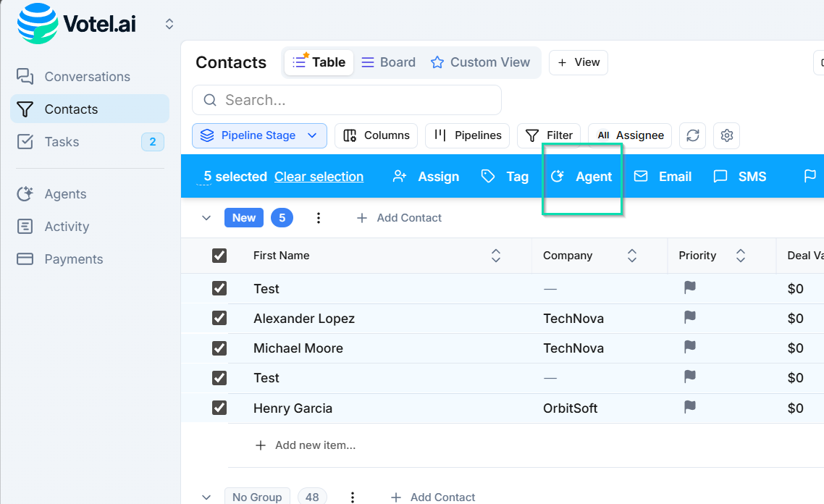Image resolution: width=824 pixels, height=504 pixels.
Task: Uncheck Henry Garcia's row checkbox
Action: [x=219, y=407]
